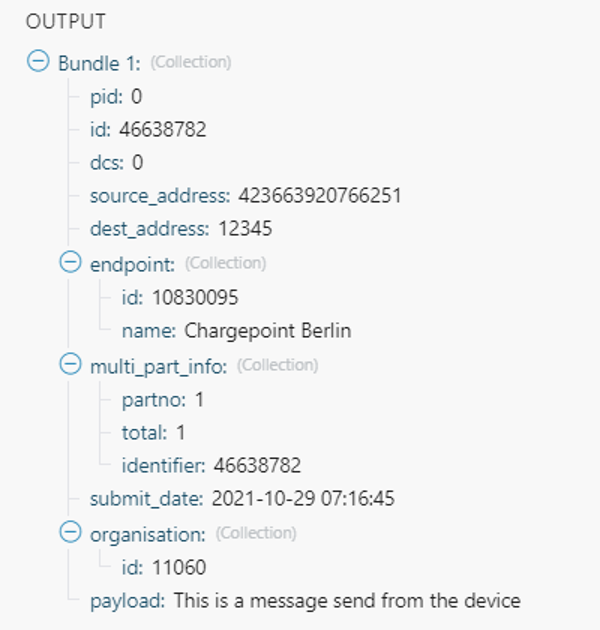600x630 pixels.
Task: Click the organisation id value 11060
Action: tap(178, 567)
